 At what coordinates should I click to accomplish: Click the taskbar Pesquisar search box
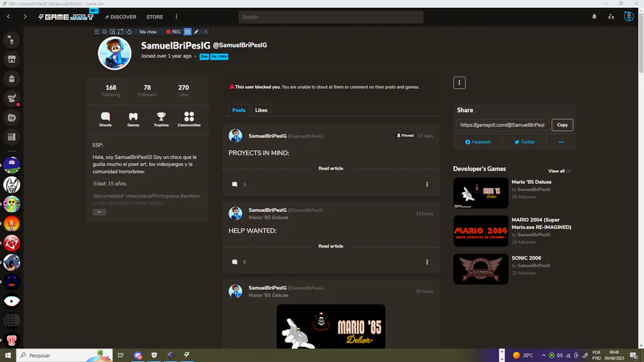click(64, 356)
